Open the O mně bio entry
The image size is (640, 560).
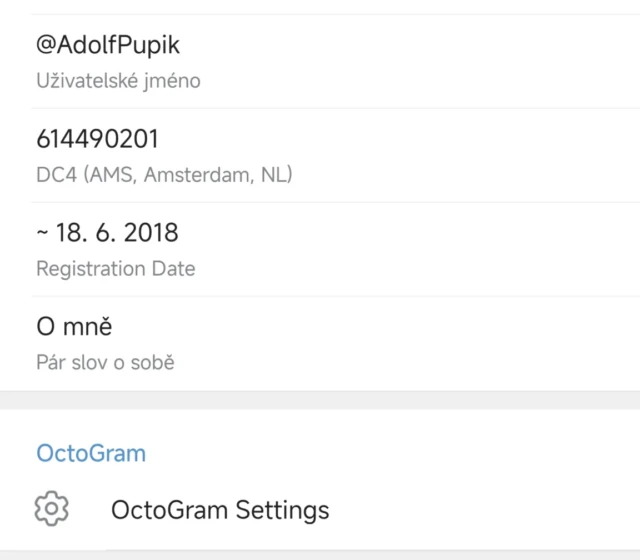pyautogui.click(x=74, y=327)
